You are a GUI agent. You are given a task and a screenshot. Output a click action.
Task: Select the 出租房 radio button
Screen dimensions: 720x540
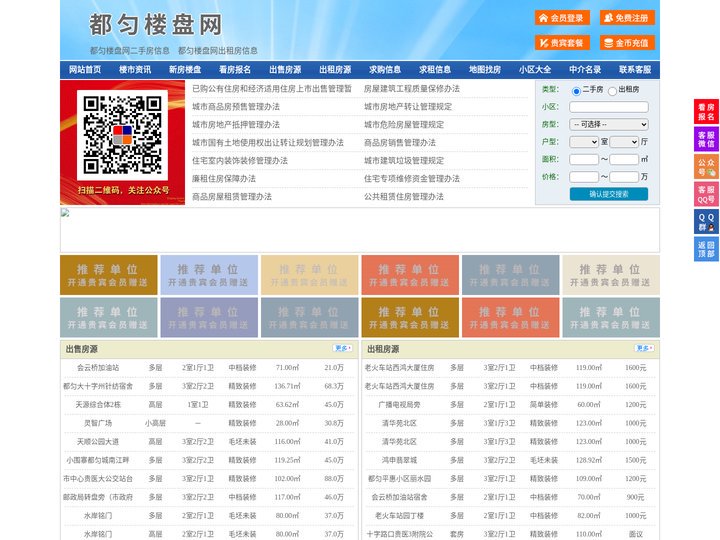point(612,91)
